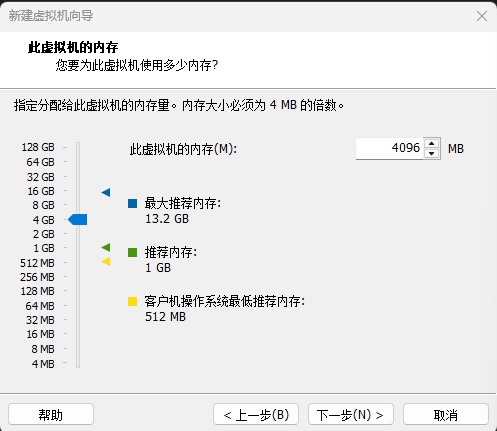
Task: Select the 64 MB scale label
Action: tap(40, 306)
